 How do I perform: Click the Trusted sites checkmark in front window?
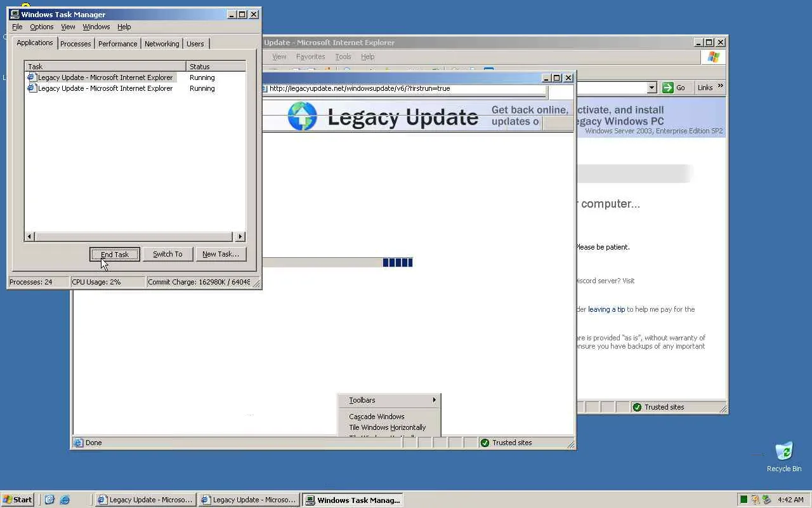[x=485, y=443]
